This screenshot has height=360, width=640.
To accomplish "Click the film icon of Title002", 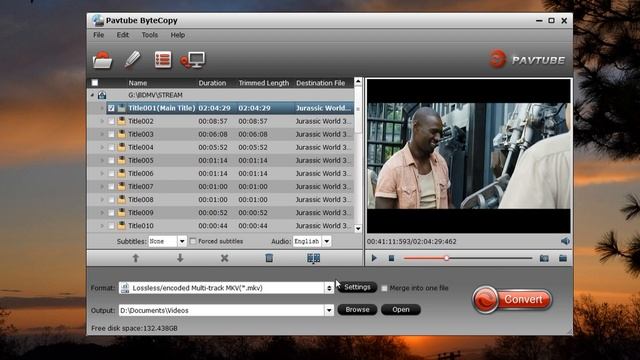I will point(121,121).
